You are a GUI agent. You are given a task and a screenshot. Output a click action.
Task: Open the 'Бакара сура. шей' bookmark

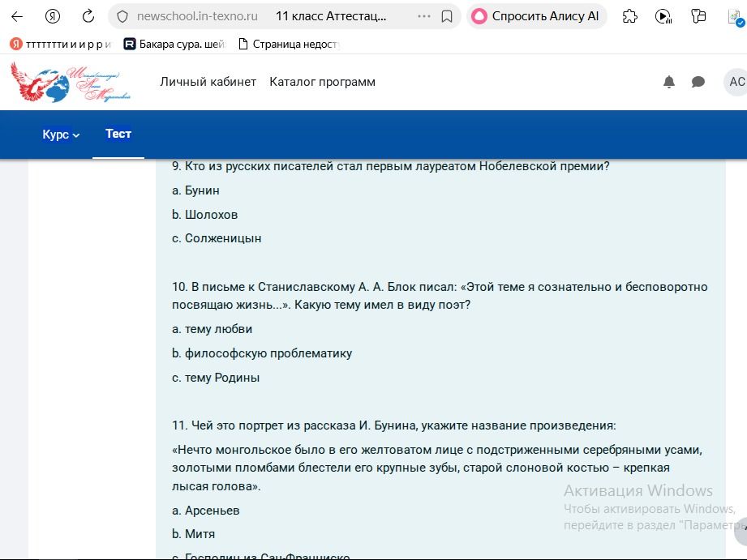click(174, 45)
